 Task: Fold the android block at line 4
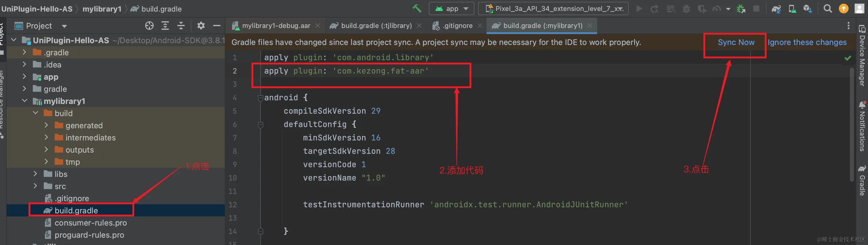pos(260,98)
